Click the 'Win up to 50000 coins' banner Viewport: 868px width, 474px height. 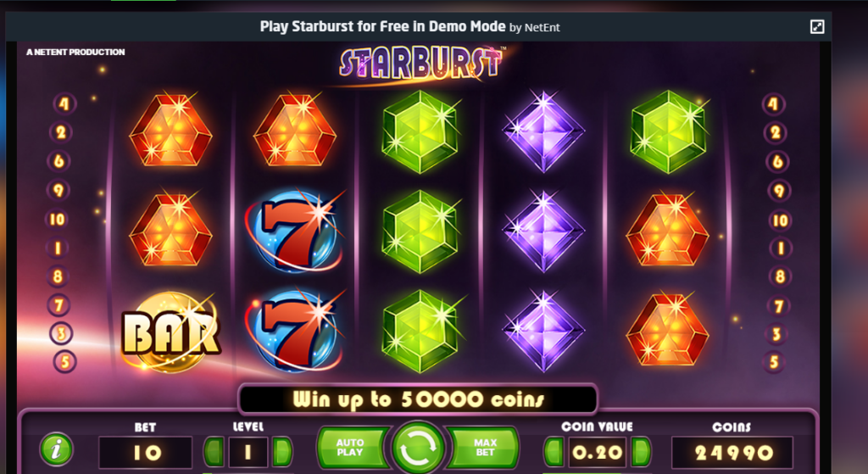coord(418,399)
